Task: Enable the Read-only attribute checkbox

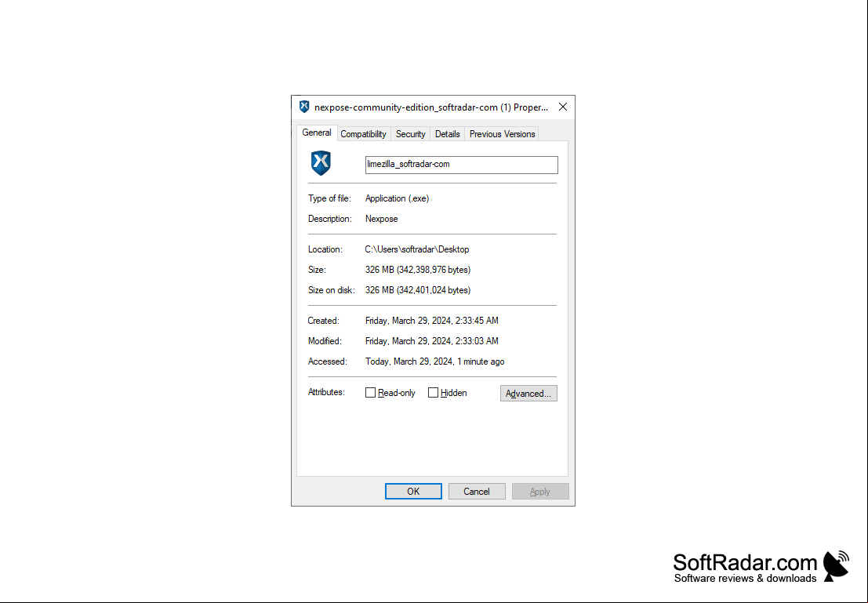Action: 370,393
